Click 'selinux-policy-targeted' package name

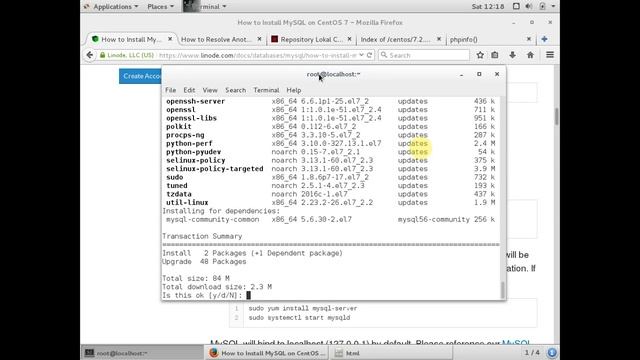pyautogui.click(x=214, y=169)
